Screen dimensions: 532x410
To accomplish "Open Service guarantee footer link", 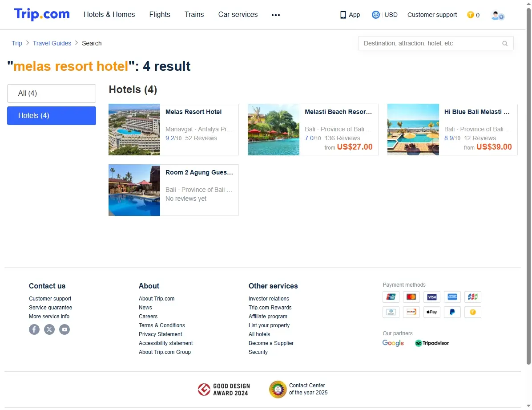I will click(x=50, y=308).
